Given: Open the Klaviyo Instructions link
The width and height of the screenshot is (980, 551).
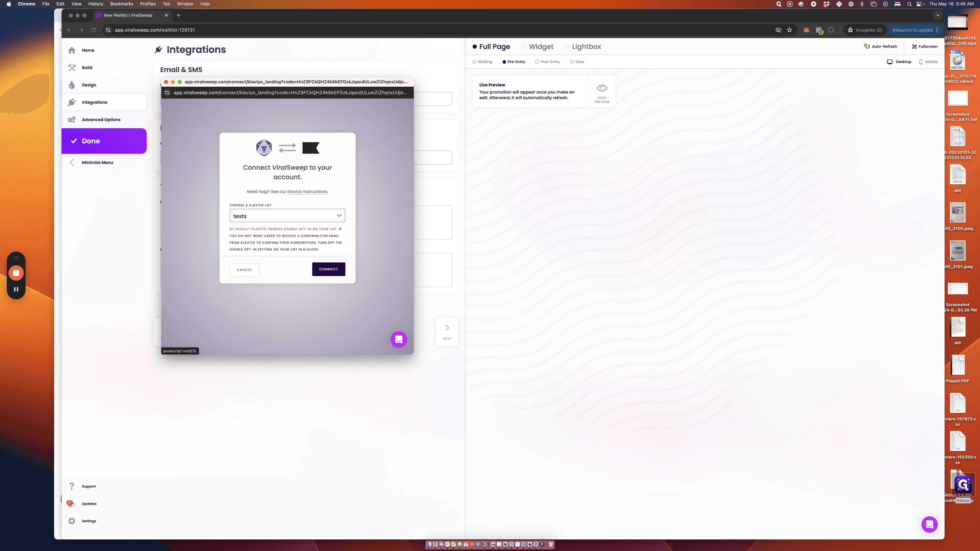Looking at the screenshot, I should 307,191.
